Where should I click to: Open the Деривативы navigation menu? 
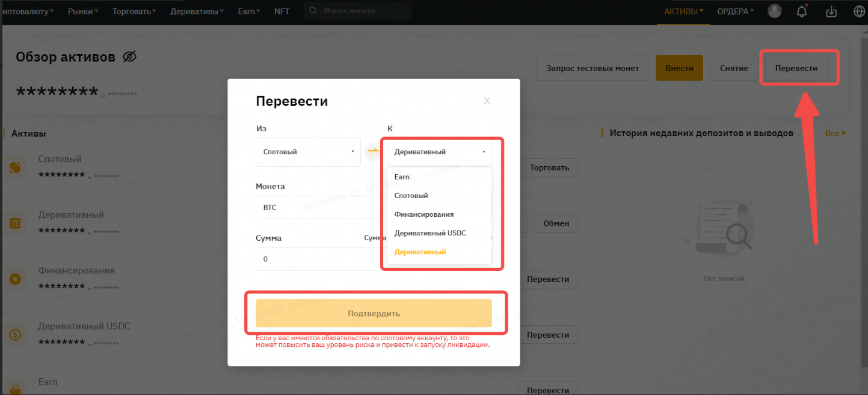[x=197, y=11]
